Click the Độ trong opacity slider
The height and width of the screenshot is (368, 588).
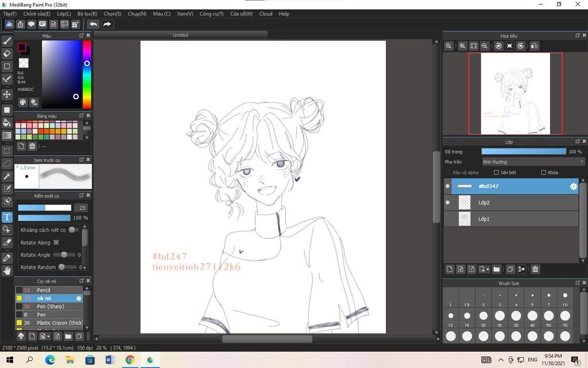[524, 152]
